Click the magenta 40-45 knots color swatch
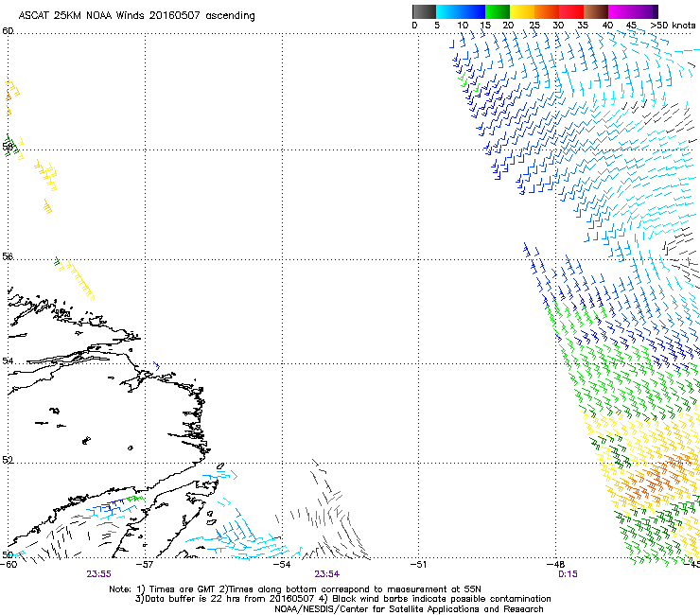 point(621,11)
